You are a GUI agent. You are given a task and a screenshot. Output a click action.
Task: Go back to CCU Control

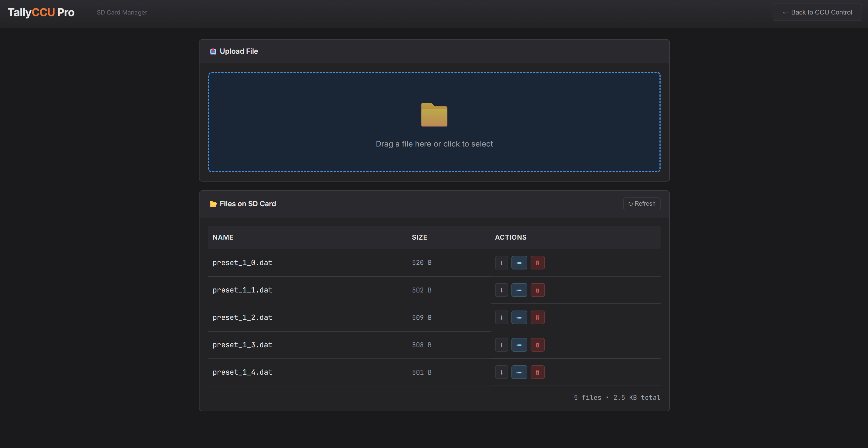tap(817, 13)
